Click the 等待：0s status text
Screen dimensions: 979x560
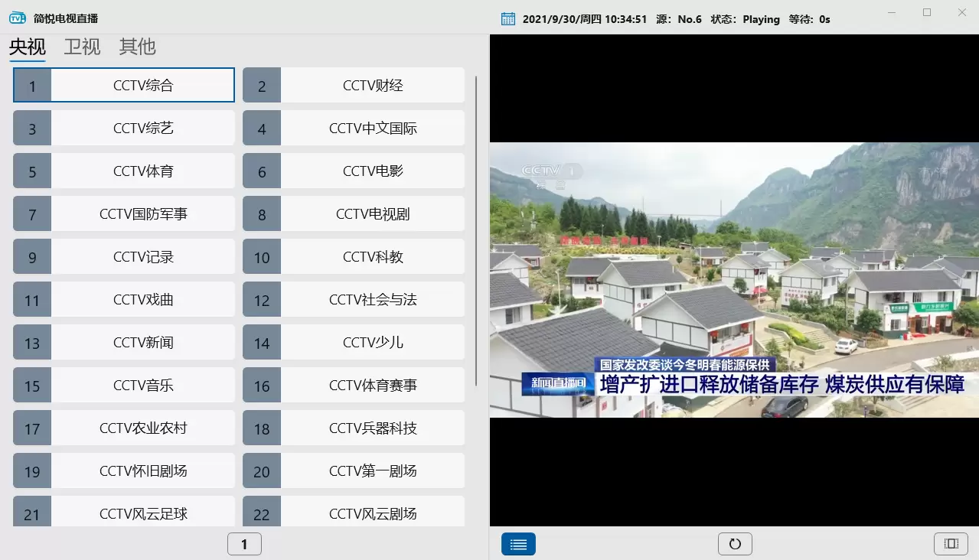pyautogui.click(x=810, y=19)
